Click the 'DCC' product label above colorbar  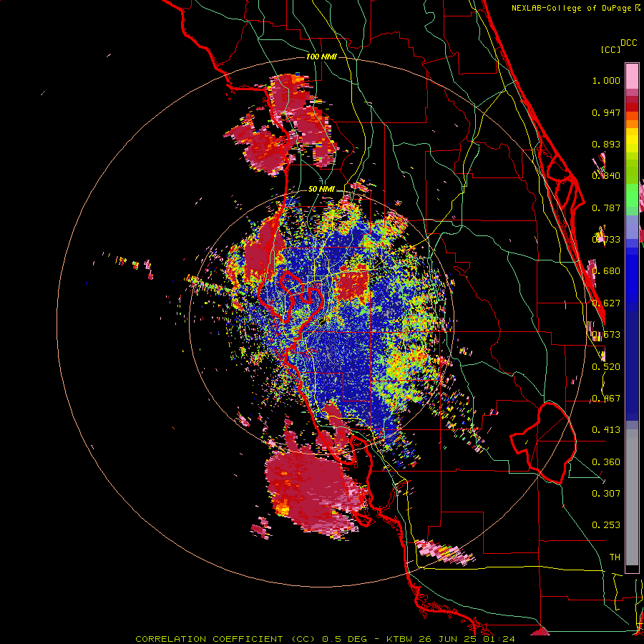[x=628, y=43]
